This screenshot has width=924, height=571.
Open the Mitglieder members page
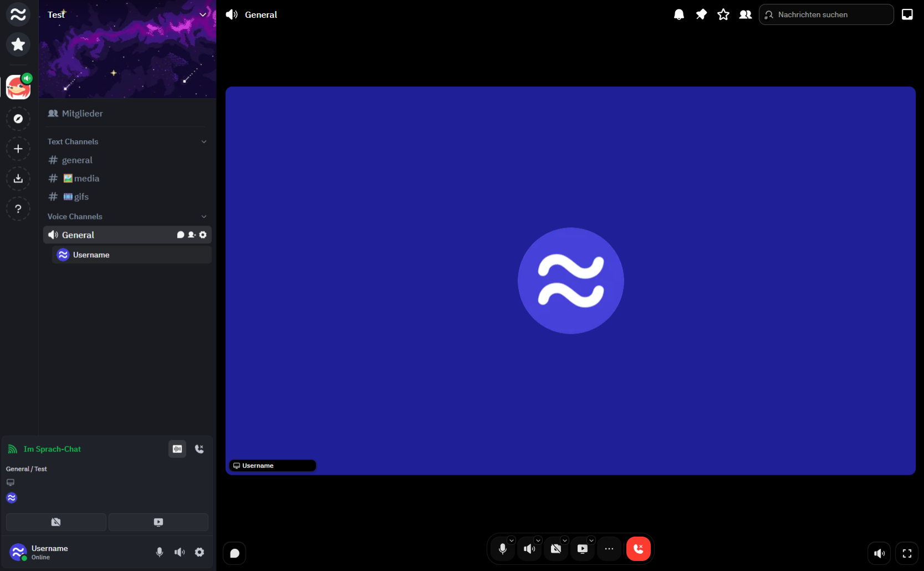(x=127, y=113)
